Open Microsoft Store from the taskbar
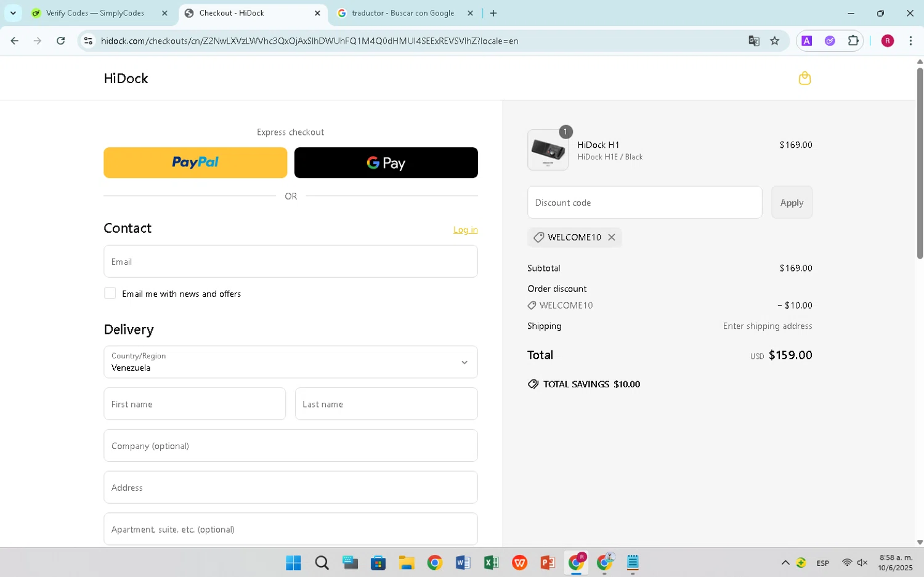This screenshot has width=924, height=577. (378, 562)
